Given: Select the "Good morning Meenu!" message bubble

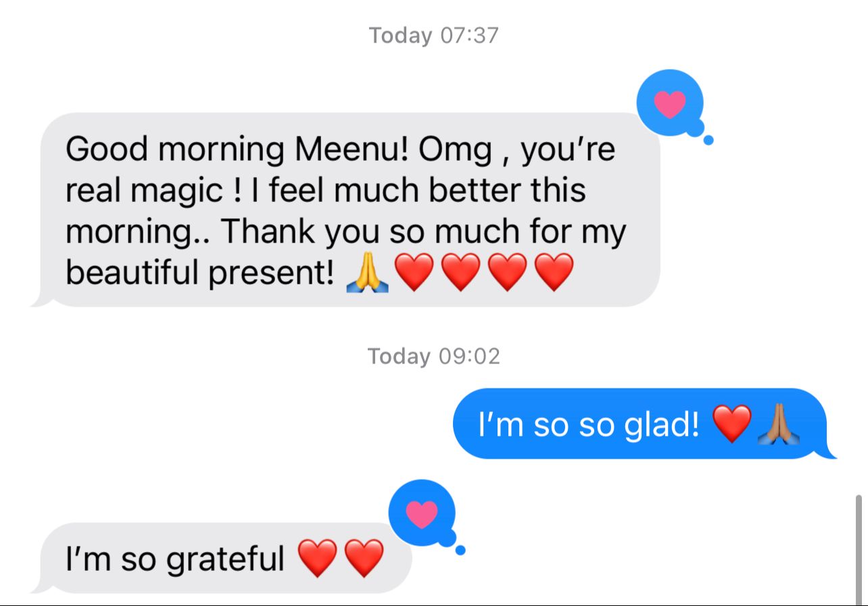Looking at the screenshot, I should (x=345, y=210).
